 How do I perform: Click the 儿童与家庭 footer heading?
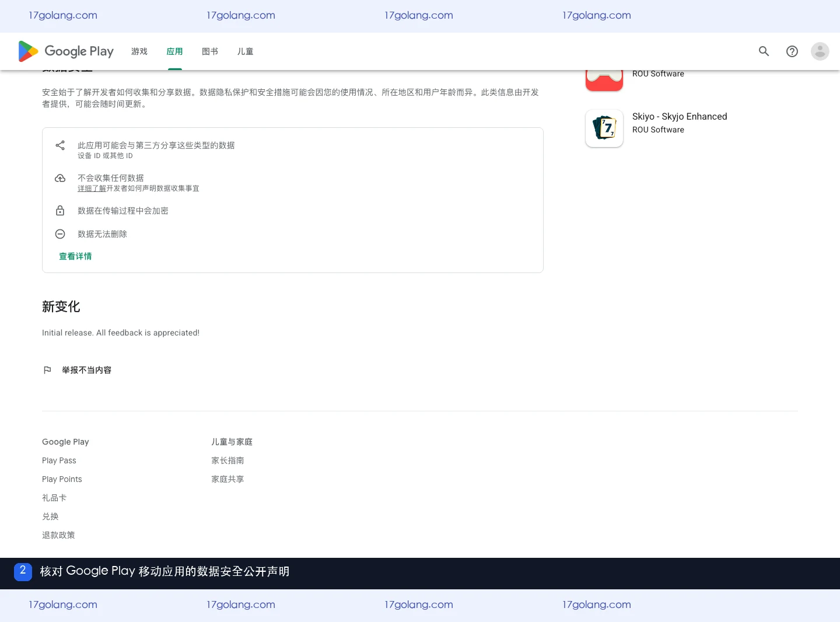coord(232,442)
